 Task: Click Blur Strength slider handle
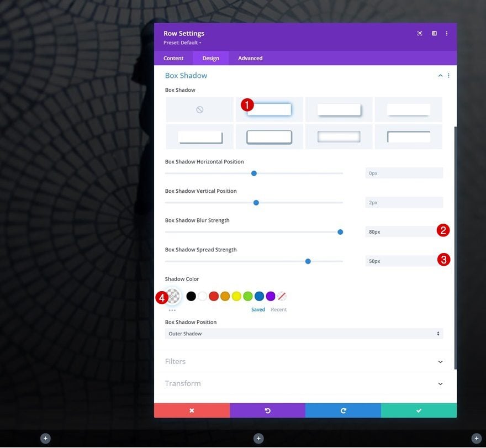click(340, 232)
